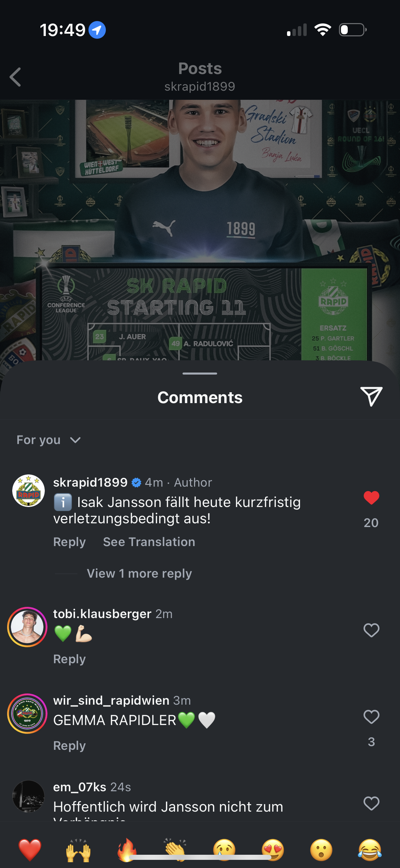The image size is (400, 868).
Task: Insert the surprised face quick emoji
Action: 321,850
